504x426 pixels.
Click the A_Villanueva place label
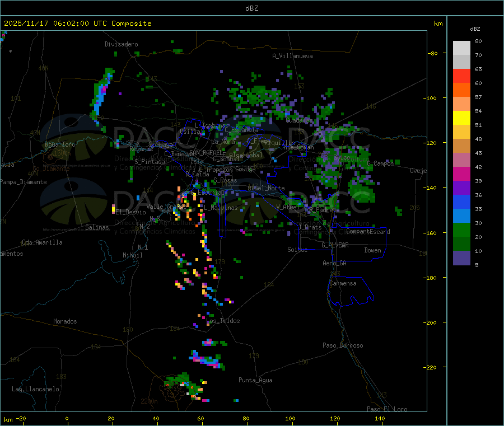click(x=292, y=56)
